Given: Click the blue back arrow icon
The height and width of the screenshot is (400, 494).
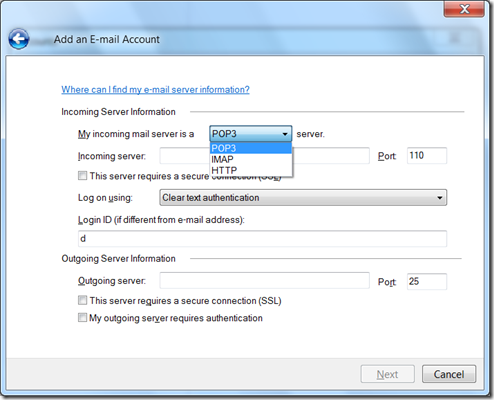Looking at the screenshot, I should 19,39.
